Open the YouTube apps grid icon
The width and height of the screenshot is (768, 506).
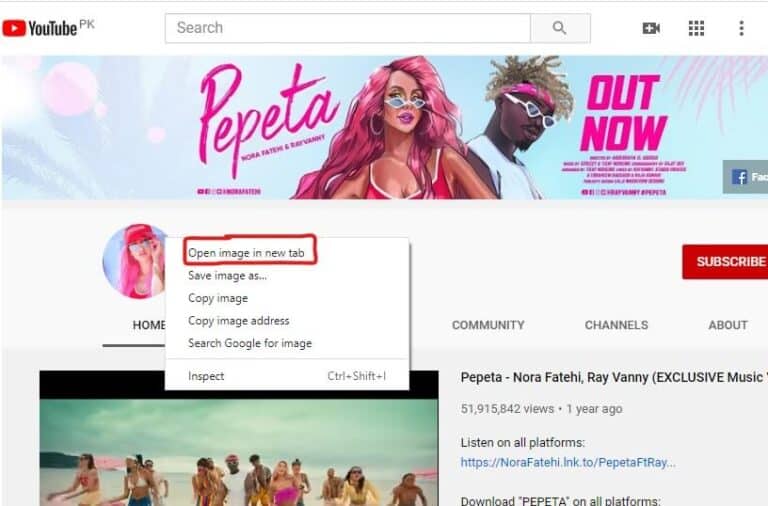696,28
